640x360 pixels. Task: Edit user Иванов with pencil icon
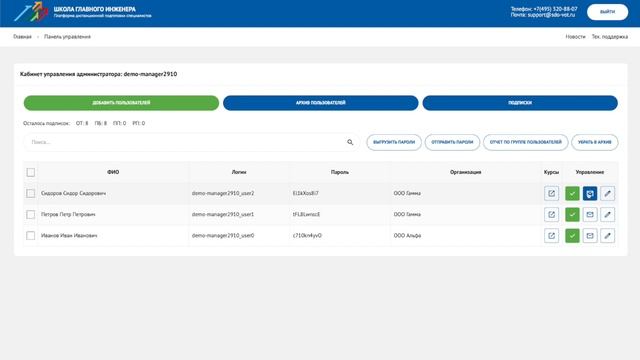[x=607, y=236]
